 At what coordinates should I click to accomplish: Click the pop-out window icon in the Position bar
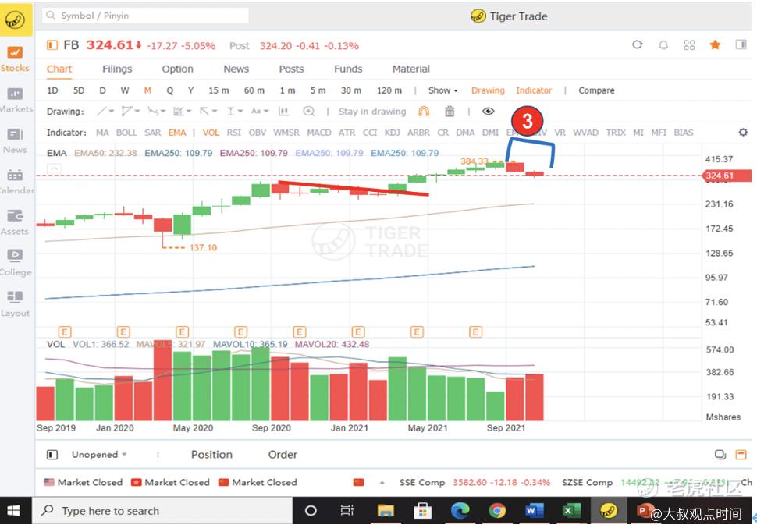pos(720,454)
